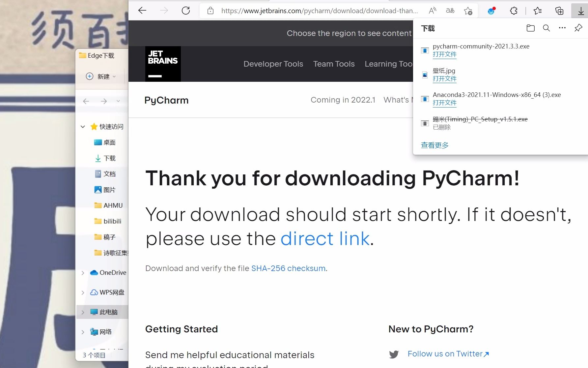
Task: Select OneDrive in Explorer sidebar
Action: [108, 273]
